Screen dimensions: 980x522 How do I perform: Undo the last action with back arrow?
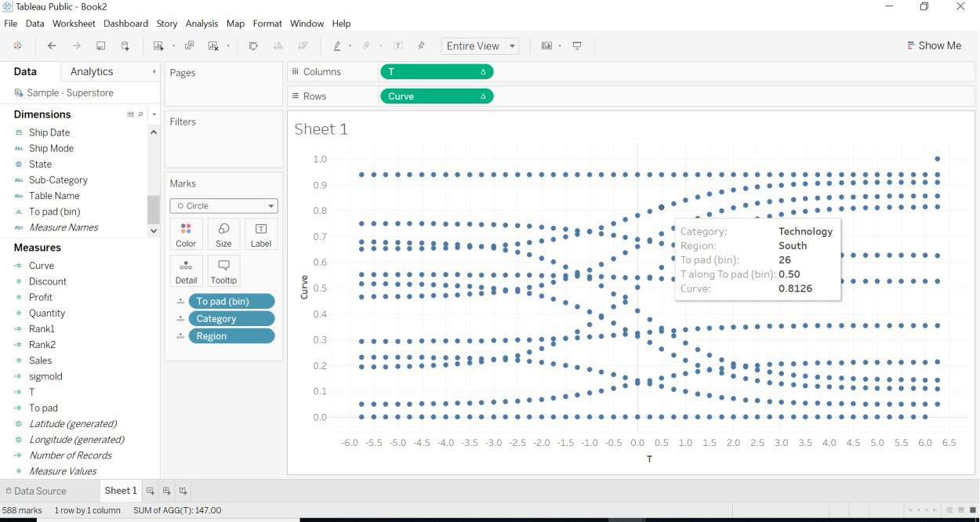pyautogui.click(x=52, y=45)
